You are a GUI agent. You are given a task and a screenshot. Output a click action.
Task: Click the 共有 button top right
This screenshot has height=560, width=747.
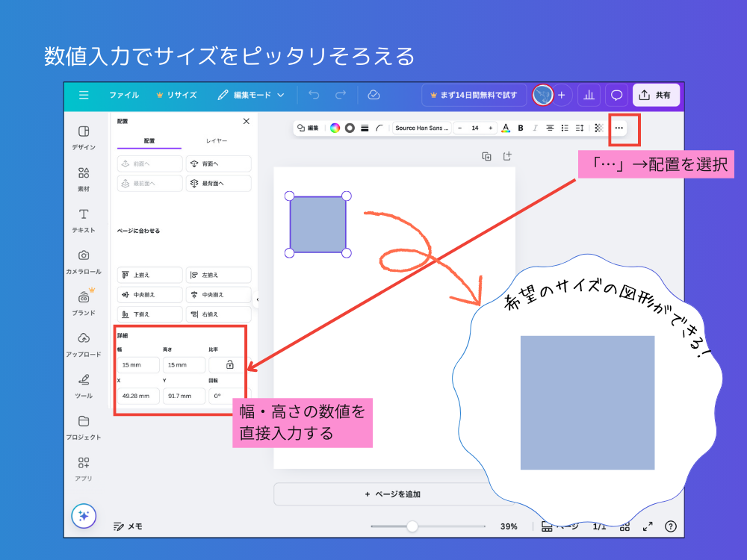(x=656, y=95)
